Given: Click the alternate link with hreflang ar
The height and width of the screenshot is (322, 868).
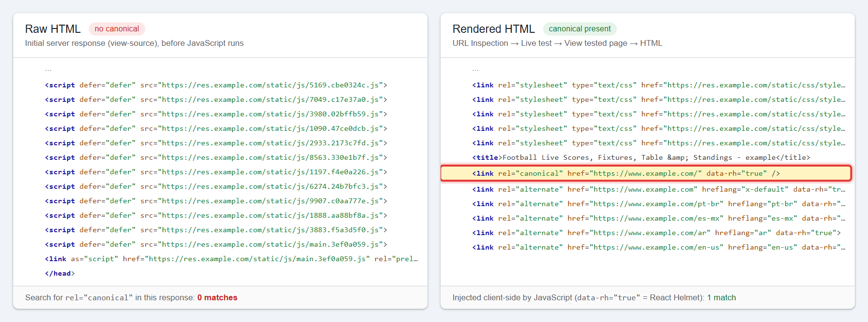Looking at the screenshot, I should [x=656, y=233].
